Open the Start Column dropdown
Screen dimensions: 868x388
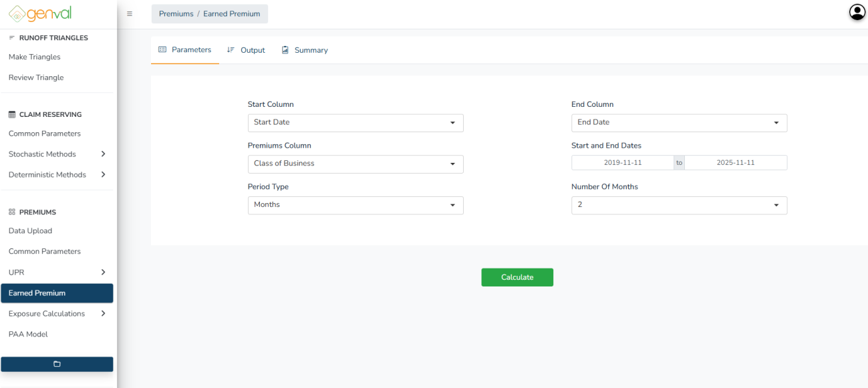355,123
